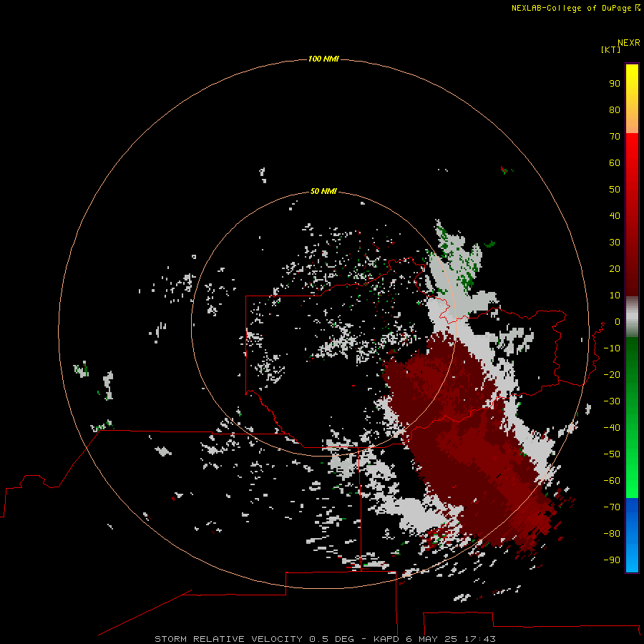Click the 60 value on the velocity scale
Screen dimensions: 644x644
tap(615, 162)
